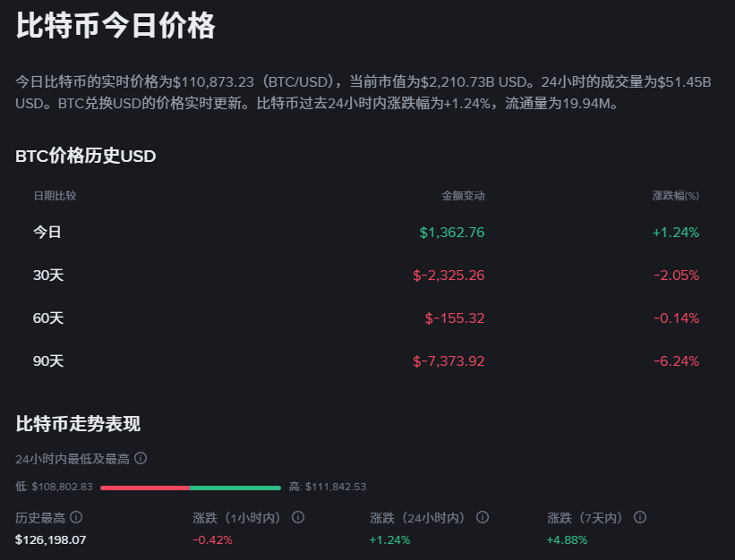Click the all-time-high value $126,198.07
Viewport: 735px width, 560px height.
click(51, 539)
